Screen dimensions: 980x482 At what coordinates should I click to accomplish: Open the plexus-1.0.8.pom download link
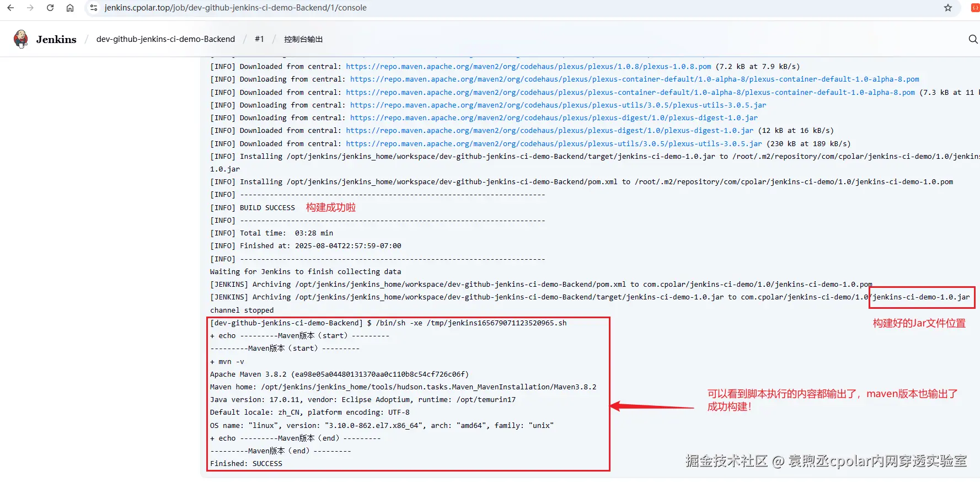pyautogui.click(x=528, y=67)
